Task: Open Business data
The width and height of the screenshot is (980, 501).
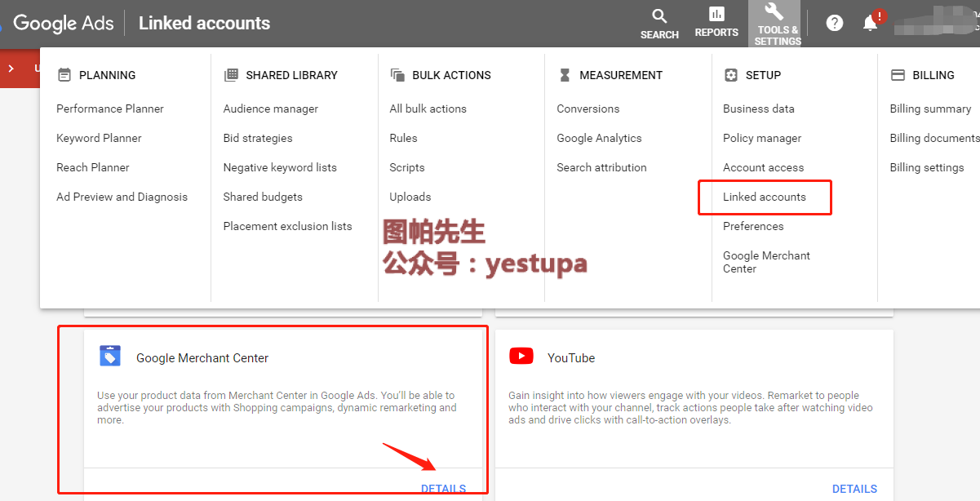Action: tap(759, 109)
